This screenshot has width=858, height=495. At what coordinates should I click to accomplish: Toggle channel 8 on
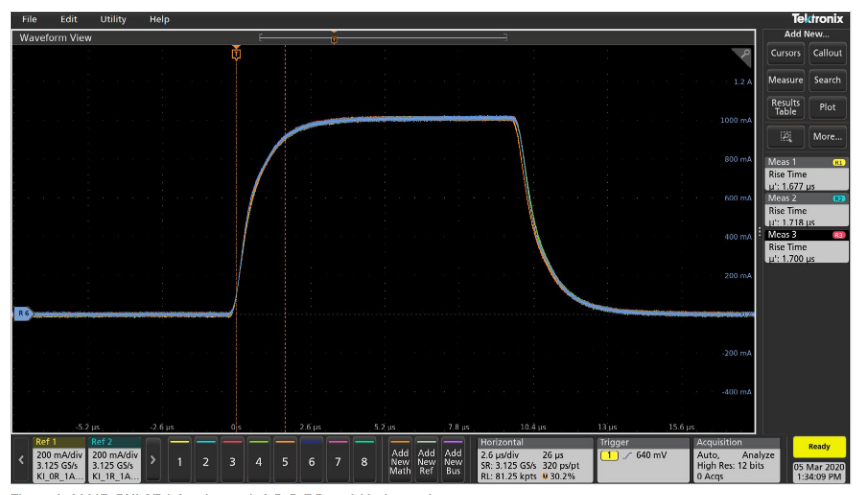point(363,462)
